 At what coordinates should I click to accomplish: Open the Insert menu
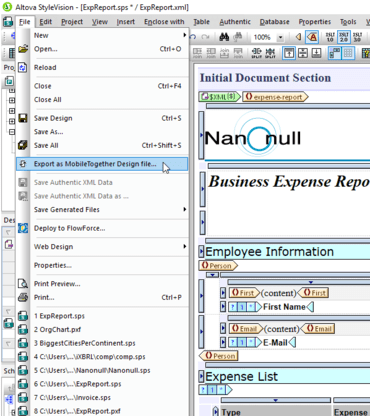point(126,22)
